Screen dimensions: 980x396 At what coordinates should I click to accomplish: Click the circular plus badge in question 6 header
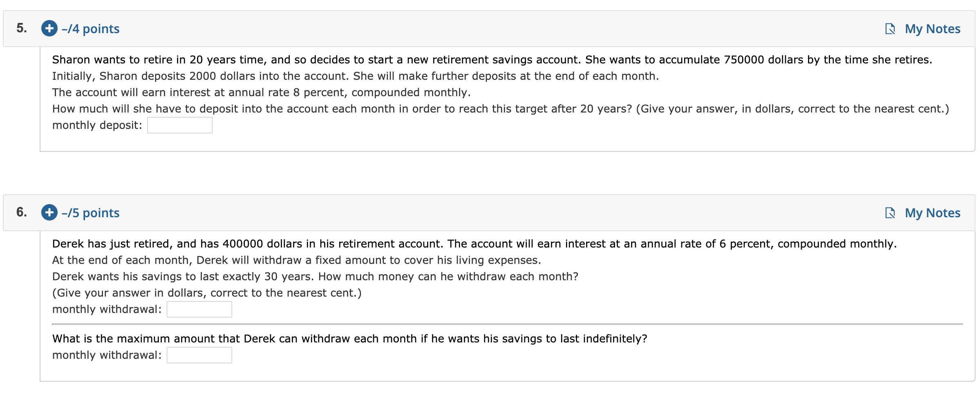tap(49, 213)
